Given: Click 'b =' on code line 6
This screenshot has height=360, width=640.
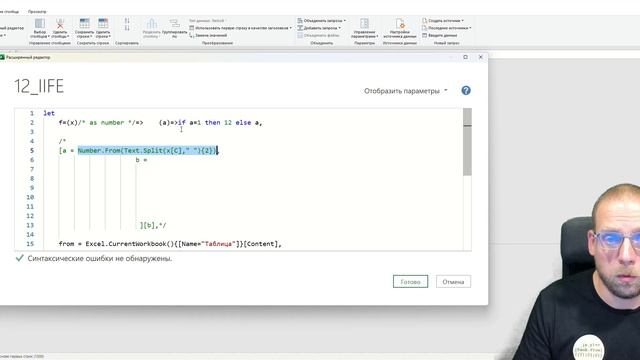Looking at the screenshot, I should (x=141, y=160).
